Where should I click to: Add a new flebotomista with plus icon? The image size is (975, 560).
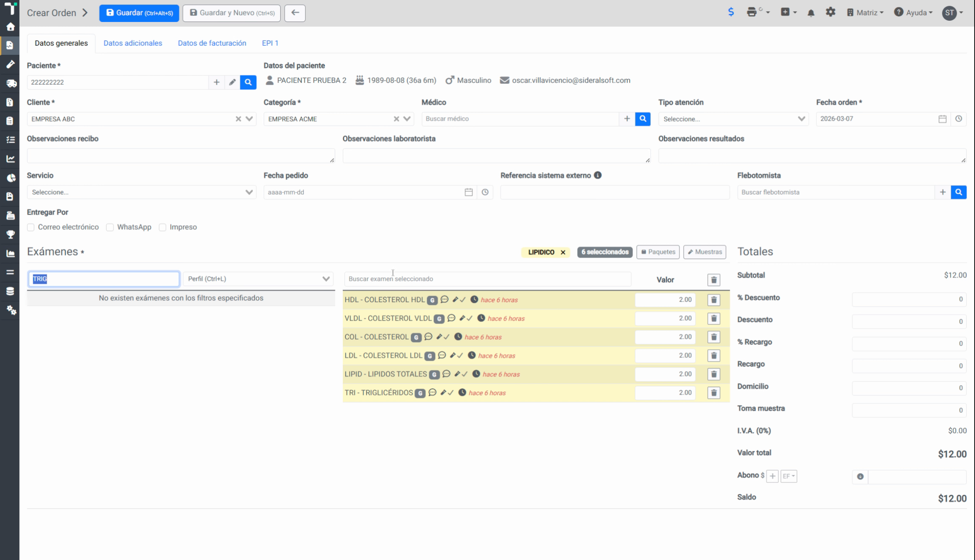click(x=943, y=192)
